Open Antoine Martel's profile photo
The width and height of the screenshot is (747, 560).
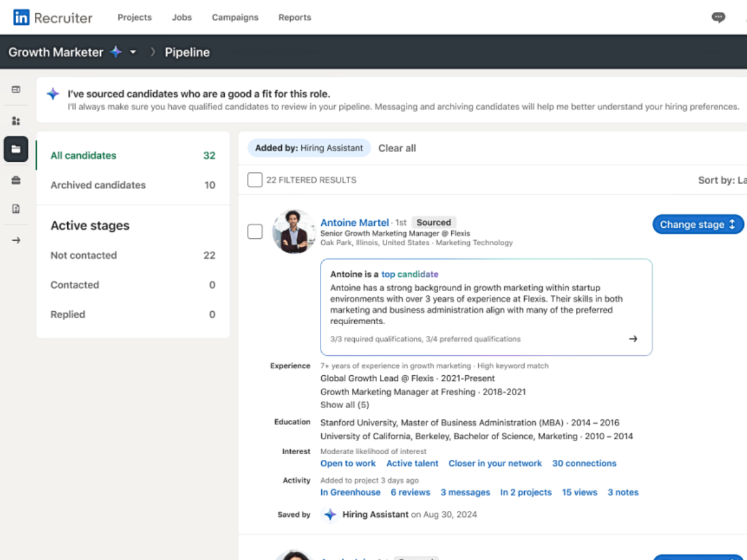tap(294, 231)
